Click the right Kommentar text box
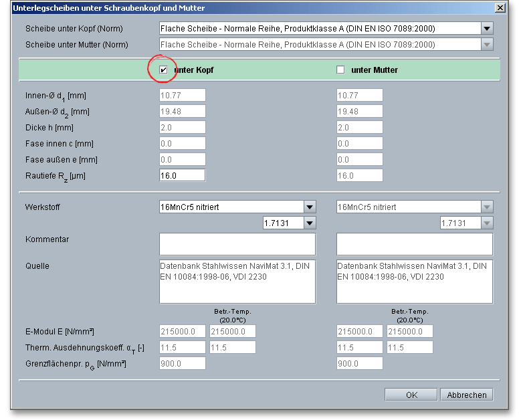The width and height of the screenshot is (519, 420). (x=414, y=244)
